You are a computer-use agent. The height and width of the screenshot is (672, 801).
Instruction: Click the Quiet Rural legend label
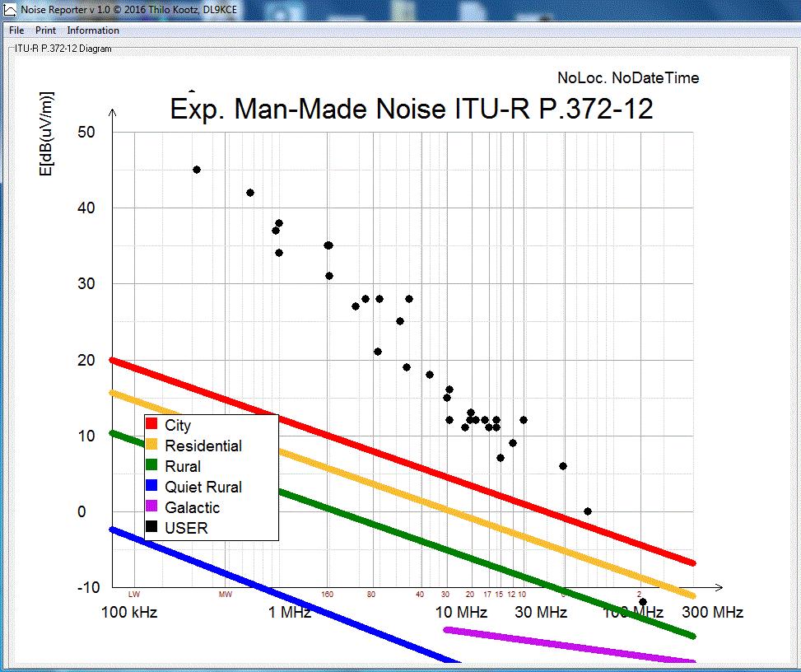[203, 487]
